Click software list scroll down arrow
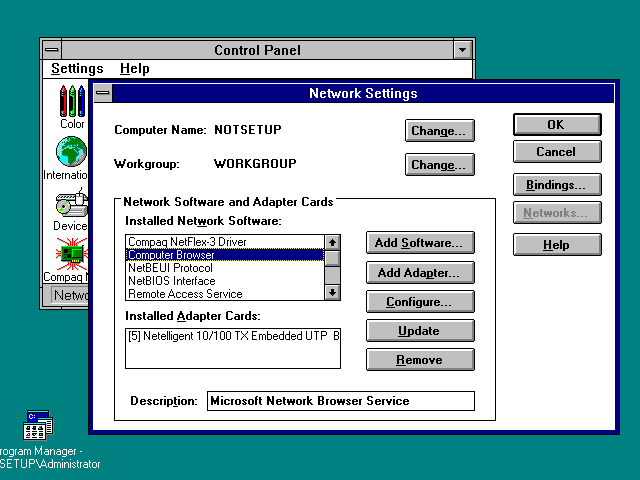This screenshot has height=480, width=640. click(x=332, y=293)
